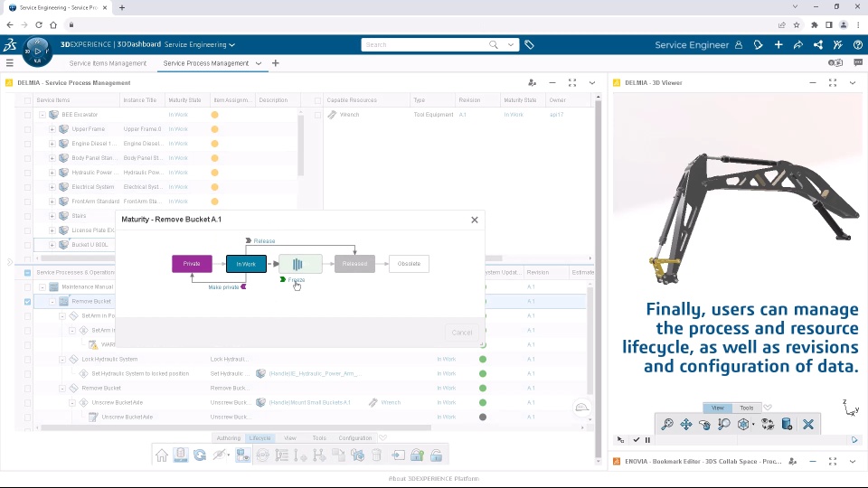Viewport: 868px width, 488px height.
Task: Click the Lock (reserve) icon in toolbar
Action: (417, 455)
